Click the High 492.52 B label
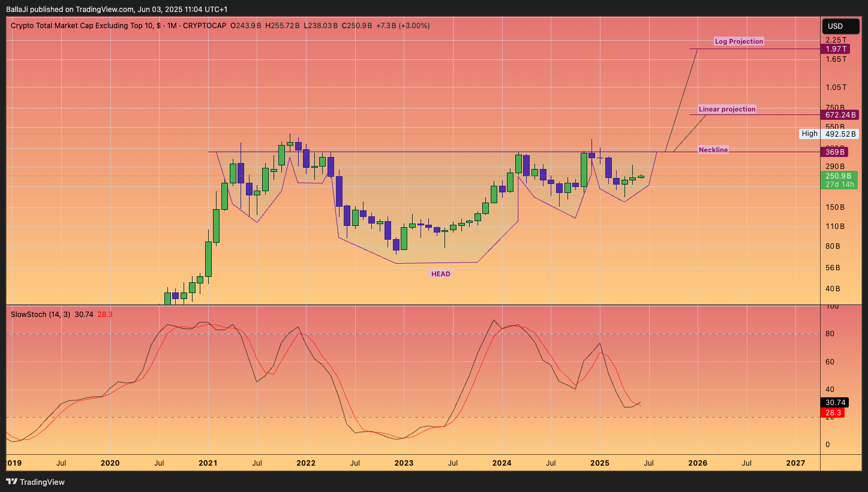Viewport: 868px width, 492px height. tap(829, 134)
